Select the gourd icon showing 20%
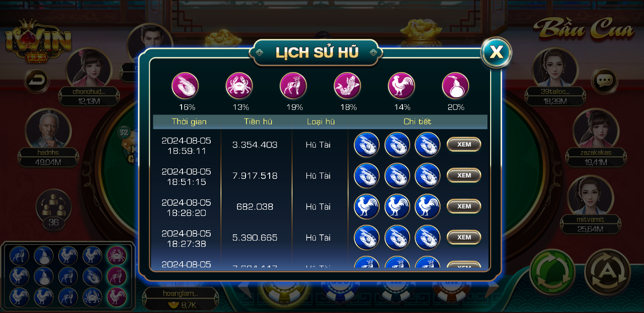 click(456, 85)
